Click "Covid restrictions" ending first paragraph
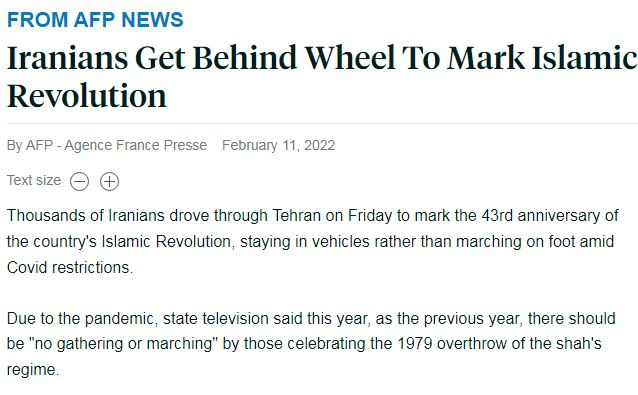 pyautogui.click(x=70, y=267)
